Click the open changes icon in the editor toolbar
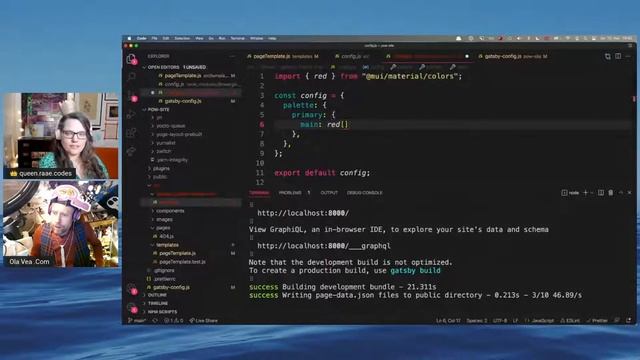 pos(608,56)
